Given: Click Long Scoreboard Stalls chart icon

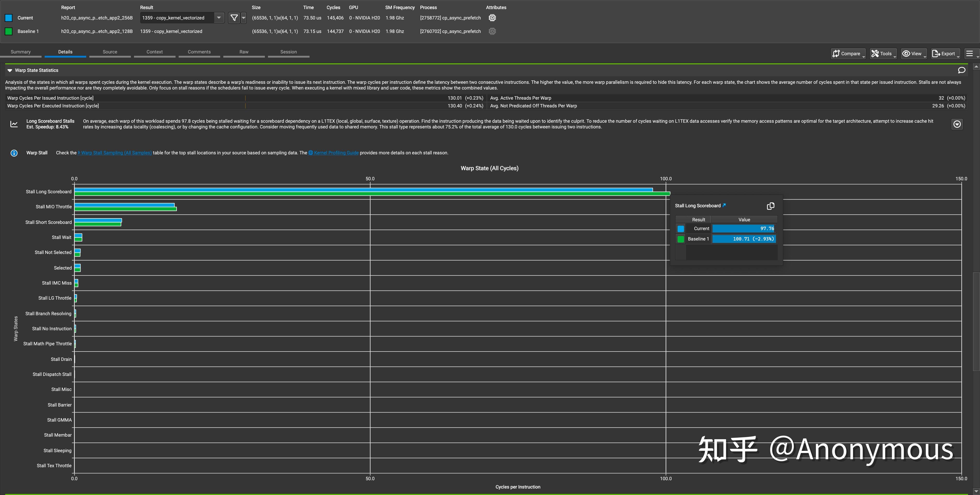Looking at the screenshot, I should tap(14, 124).
